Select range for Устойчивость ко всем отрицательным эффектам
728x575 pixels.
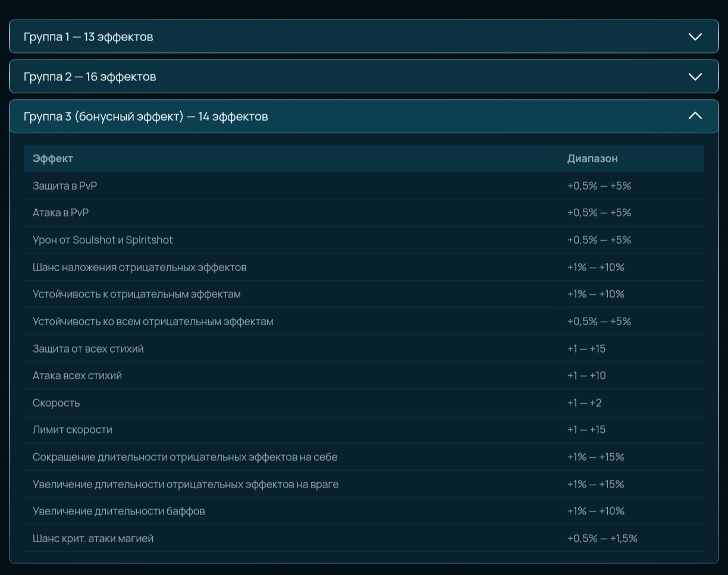click(599, 321)
